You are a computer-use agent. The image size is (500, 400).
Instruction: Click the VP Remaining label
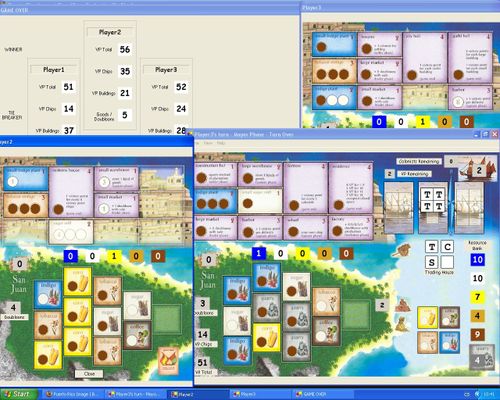[415, 174]
